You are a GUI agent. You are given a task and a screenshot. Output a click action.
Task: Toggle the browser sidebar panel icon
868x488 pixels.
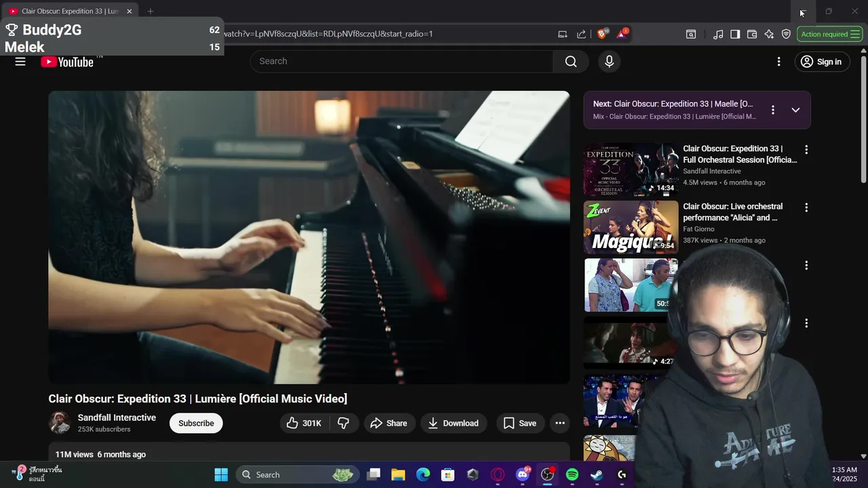735,34
